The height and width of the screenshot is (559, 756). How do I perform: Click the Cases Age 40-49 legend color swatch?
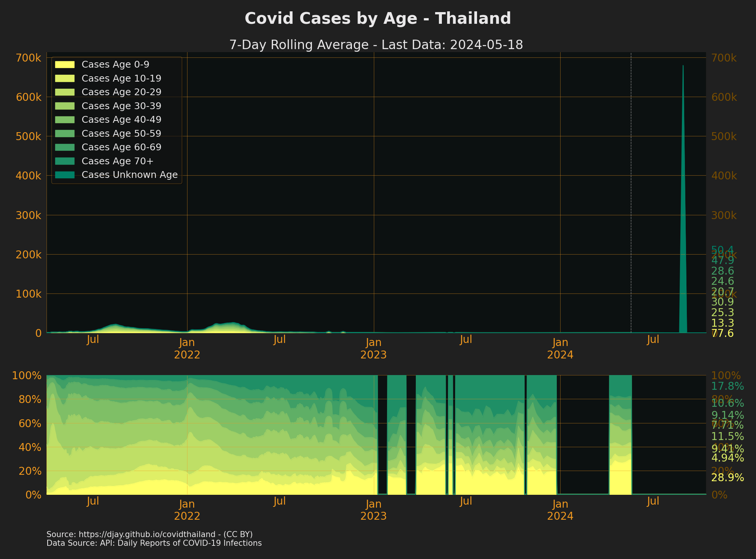pos(65,120)
